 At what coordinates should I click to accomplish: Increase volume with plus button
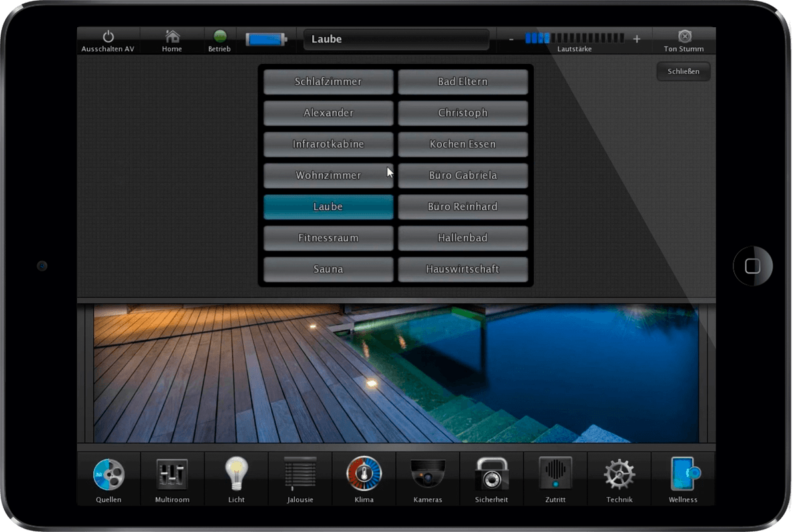(x=636, y=39)
